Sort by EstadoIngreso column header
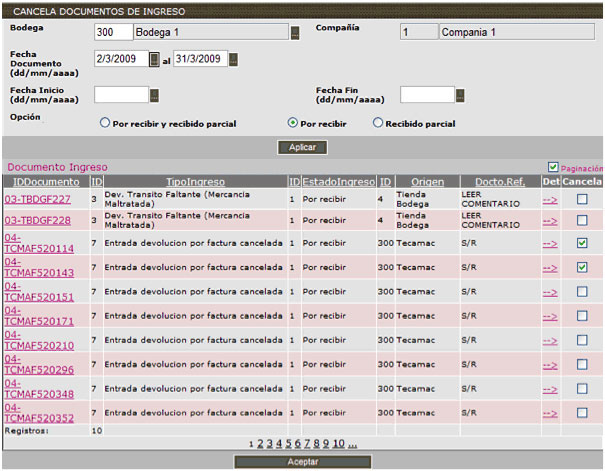 (x=338, y=182)
